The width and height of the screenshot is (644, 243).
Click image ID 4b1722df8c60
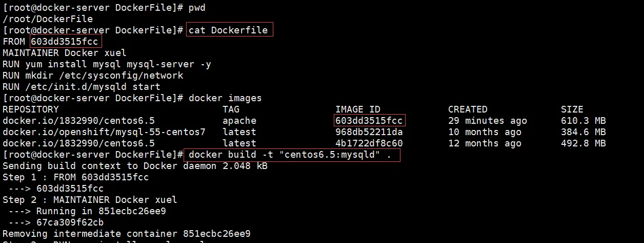tap(369, 143)
